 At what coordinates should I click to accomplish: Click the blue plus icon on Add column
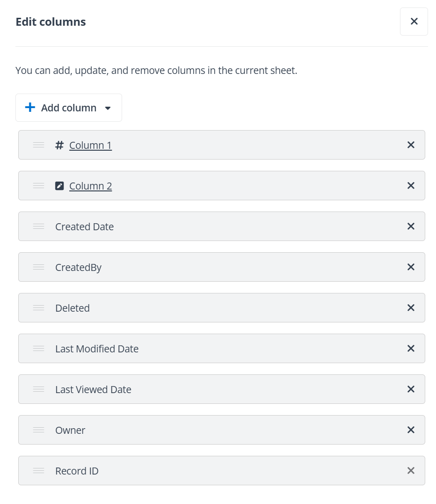(x=29, y=107)
